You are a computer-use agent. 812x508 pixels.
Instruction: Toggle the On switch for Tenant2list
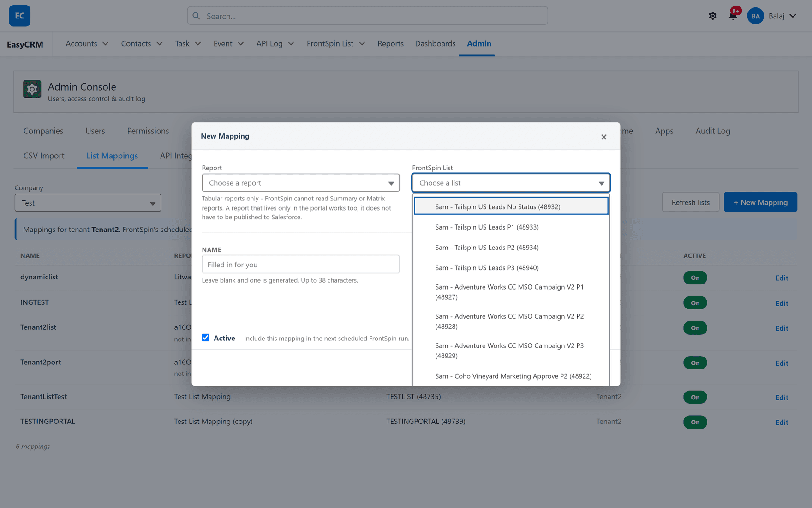[695, 328]
